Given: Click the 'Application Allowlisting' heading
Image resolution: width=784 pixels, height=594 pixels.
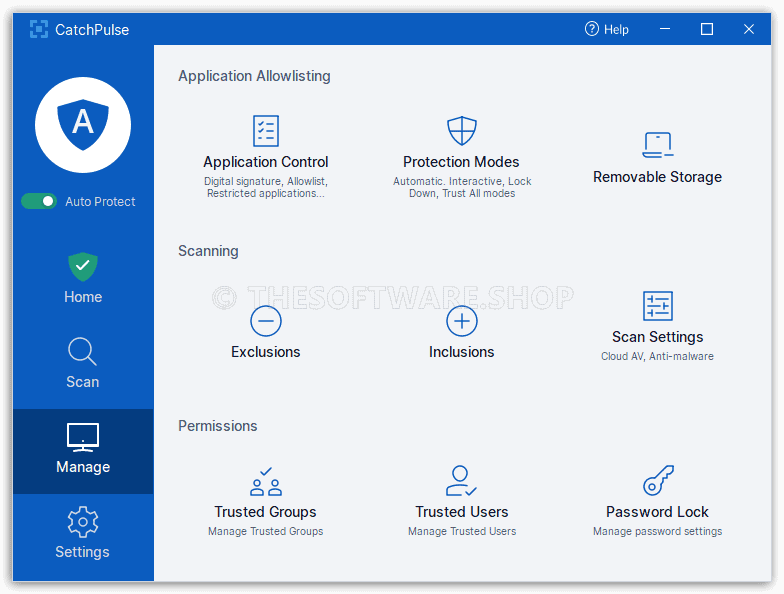Looking at the screenshot, I should [x=254, y=76].
